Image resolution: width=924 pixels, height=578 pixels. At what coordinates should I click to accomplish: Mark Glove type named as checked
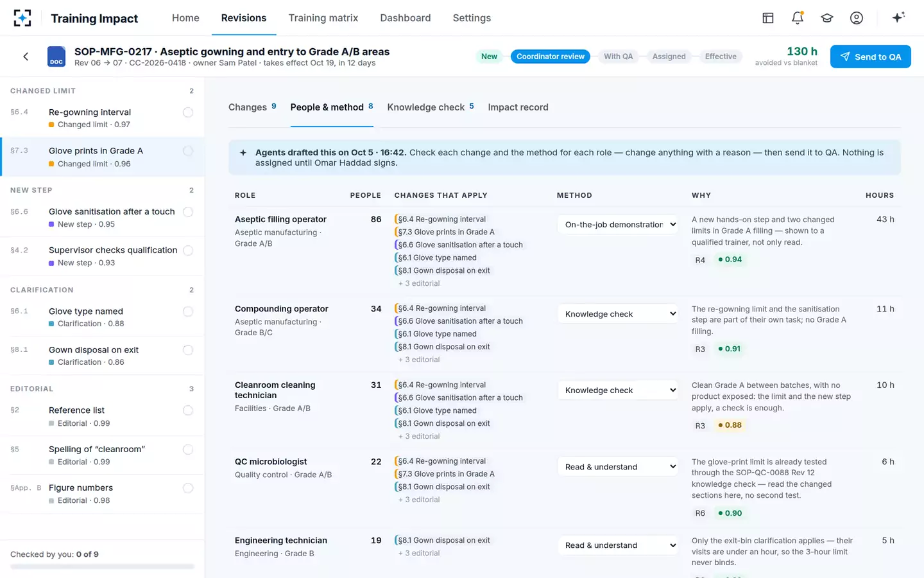click(188, 311)
